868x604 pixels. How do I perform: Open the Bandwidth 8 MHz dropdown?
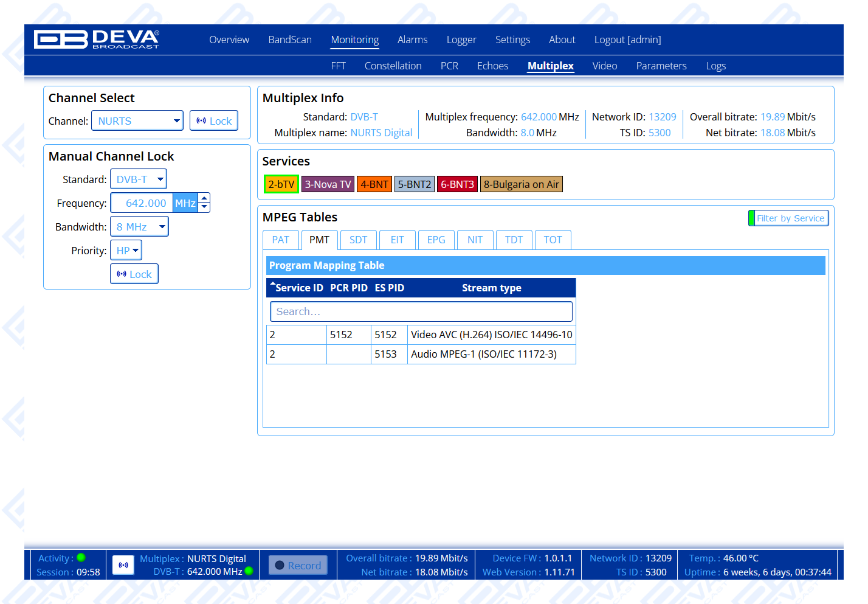[x=139, y=227]
